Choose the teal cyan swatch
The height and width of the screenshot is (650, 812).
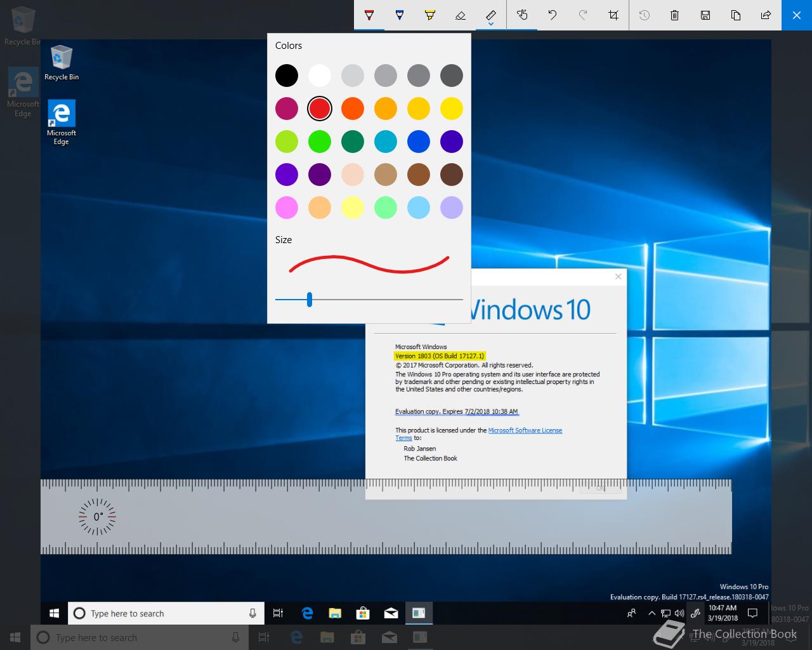[386, 142]
